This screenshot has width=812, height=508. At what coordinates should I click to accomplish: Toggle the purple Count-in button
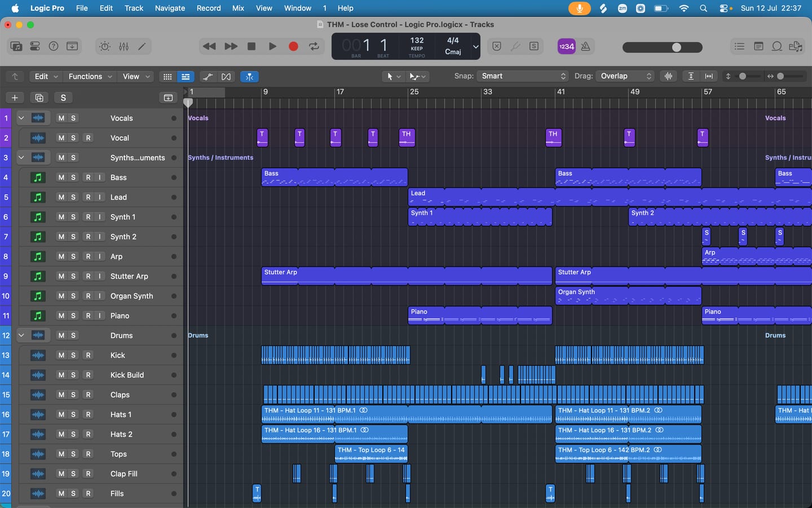pyautogui.click(x=566, y=46)
